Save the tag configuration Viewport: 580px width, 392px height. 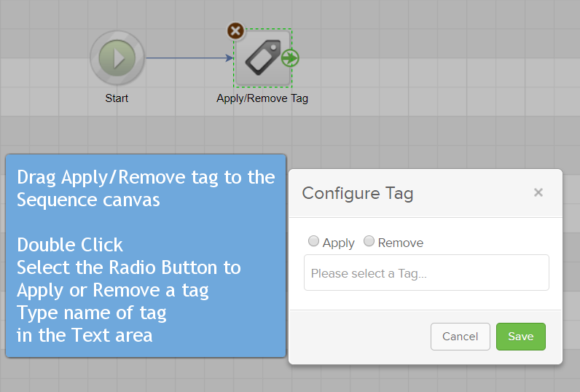click(x=521, y=337)
